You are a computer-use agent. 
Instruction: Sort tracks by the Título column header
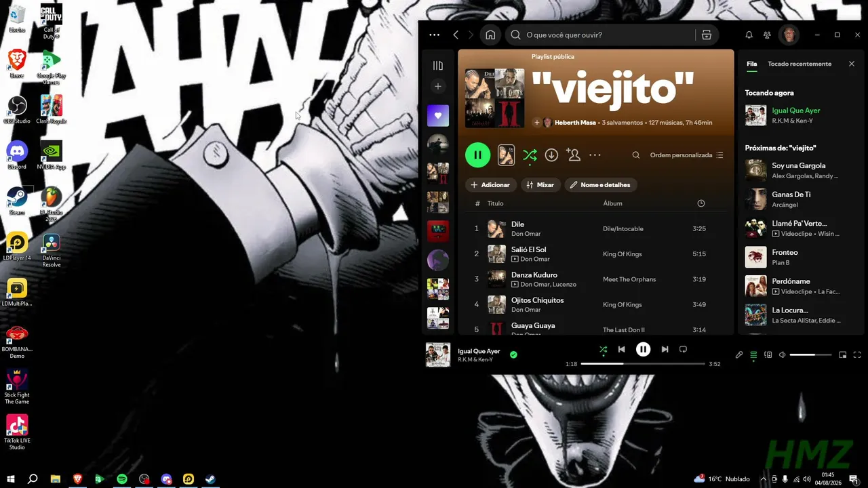[x=495, y=203]
